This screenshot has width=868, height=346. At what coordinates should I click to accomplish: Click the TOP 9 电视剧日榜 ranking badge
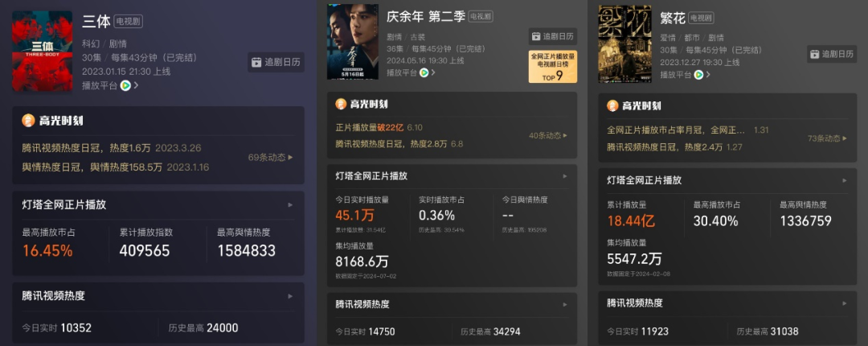tap(552, 67)
